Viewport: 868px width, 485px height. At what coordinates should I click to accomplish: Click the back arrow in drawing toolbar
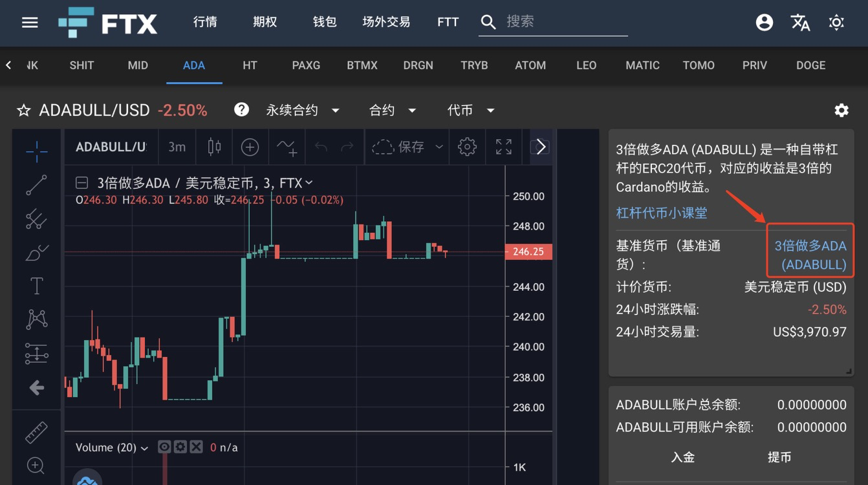(37, 387)
